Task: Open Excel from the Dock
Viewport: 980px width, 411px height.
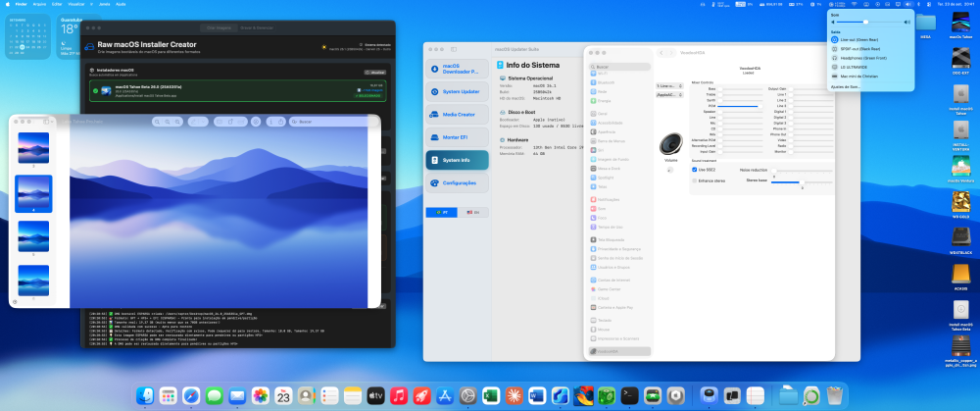Action: 491,395
